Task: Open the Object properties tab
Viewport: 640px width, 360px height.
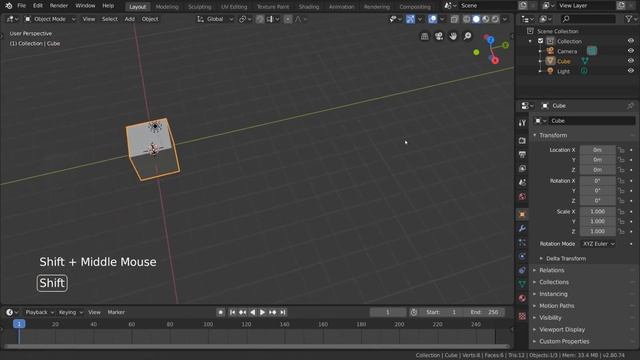Action: (x=522, y=214)
